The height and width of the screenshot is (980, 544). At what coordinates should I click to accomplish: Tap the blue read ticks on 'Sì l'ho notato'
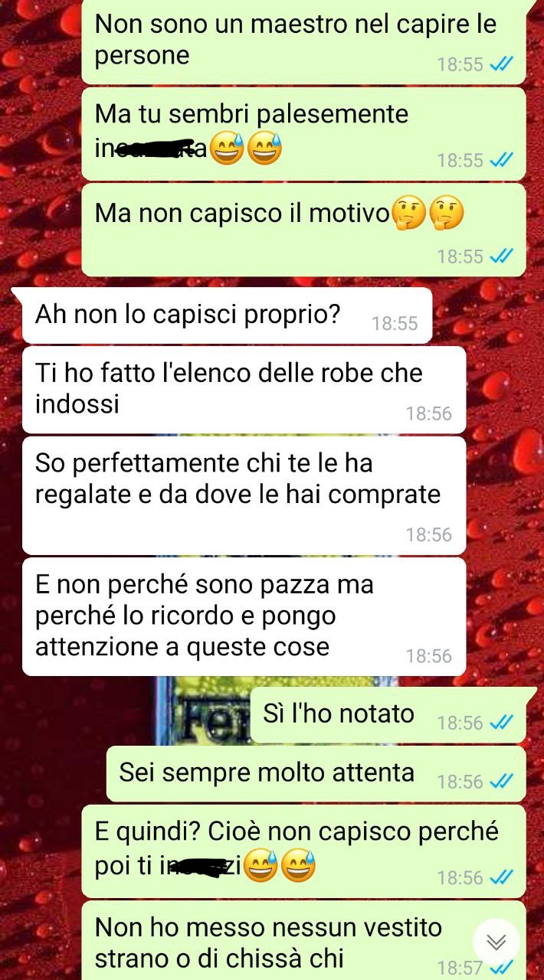pos(501,723)
